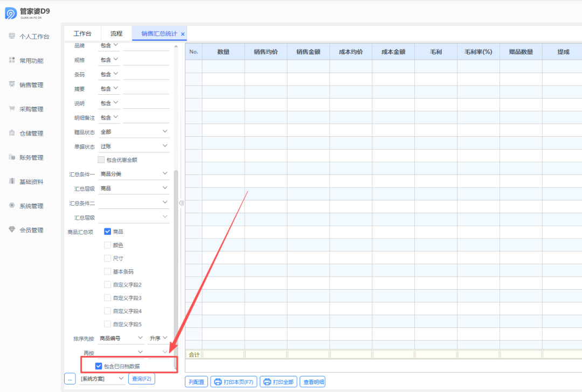This screenshot has width=582, height=392.
Task: Open 销售管理 sidebar icon
Action: pos(12,85)
